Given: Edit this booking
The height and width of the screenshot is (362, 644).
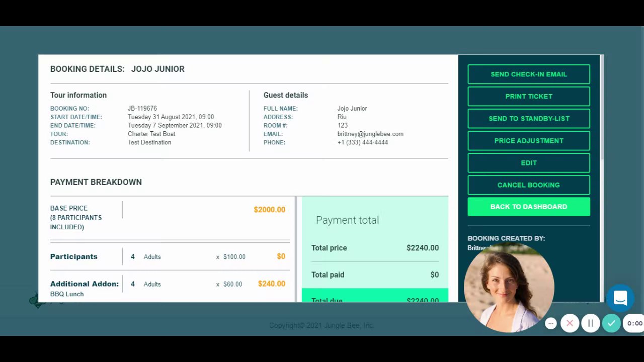Looking at the screenshot, I should [x=529, y=163].
